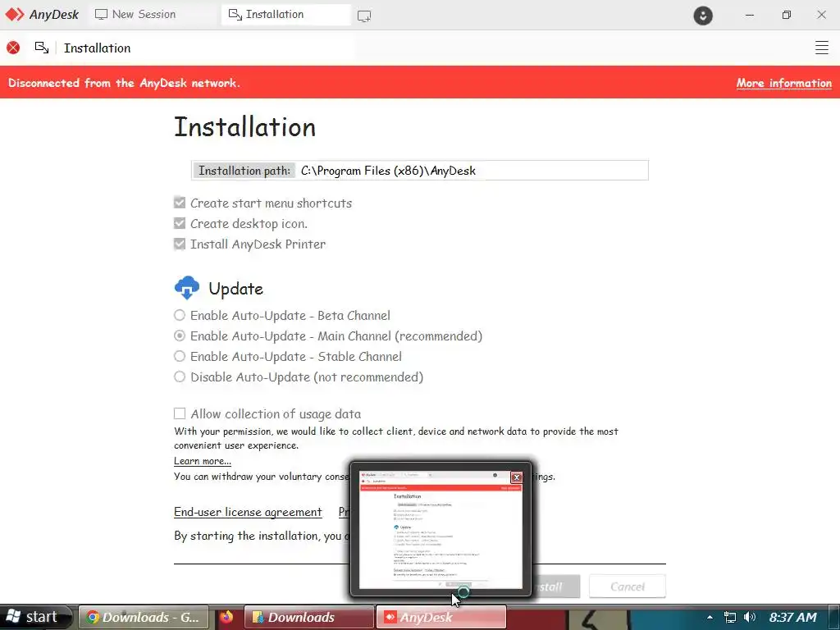Screen dimensions: 840x630
Task: Click the volume speaker tray icon
Action: coord(750,617)
